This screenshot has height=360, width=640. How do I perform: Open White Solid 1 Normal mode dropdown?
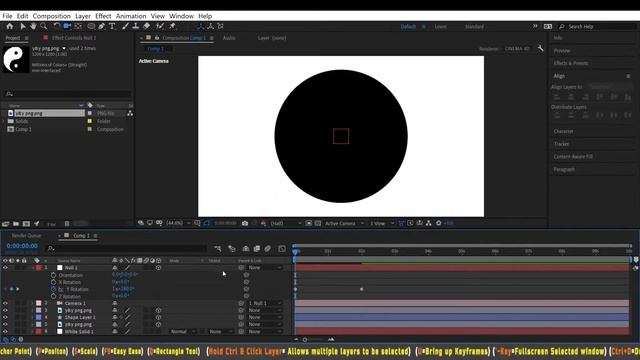click(182, 331)
